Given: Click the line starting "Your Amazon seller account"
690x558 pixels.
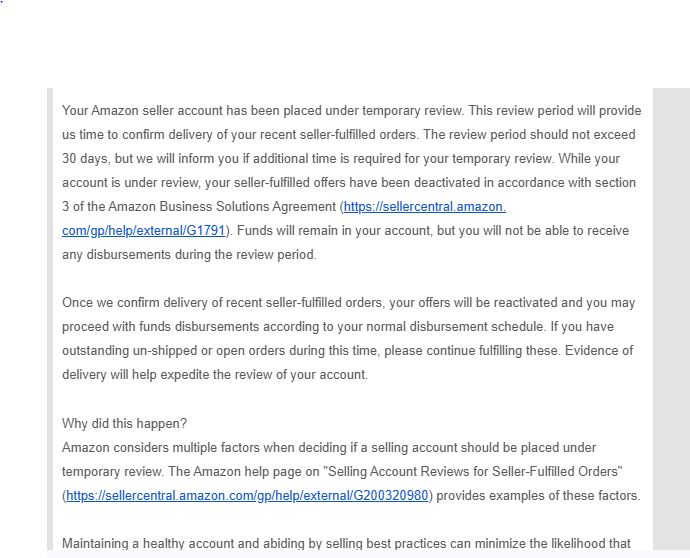Looking at the screenshot, I should point(352,110).
